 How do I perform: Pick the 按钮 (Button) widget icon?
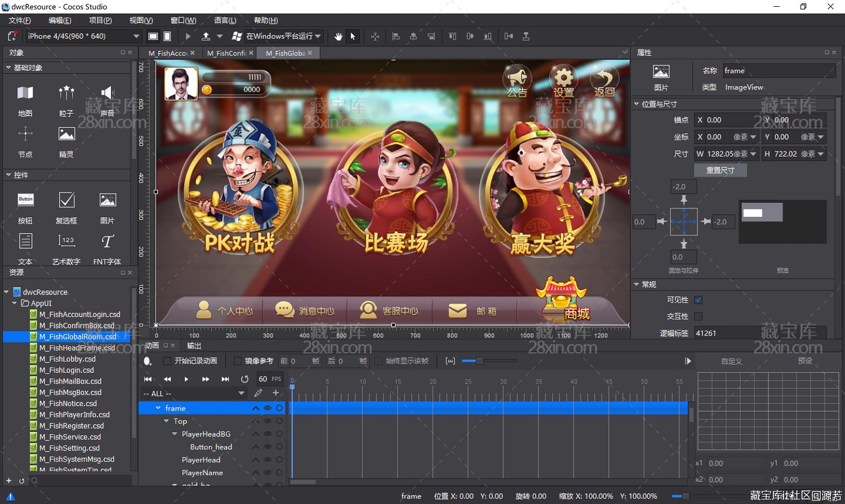(x=25, y=199)
